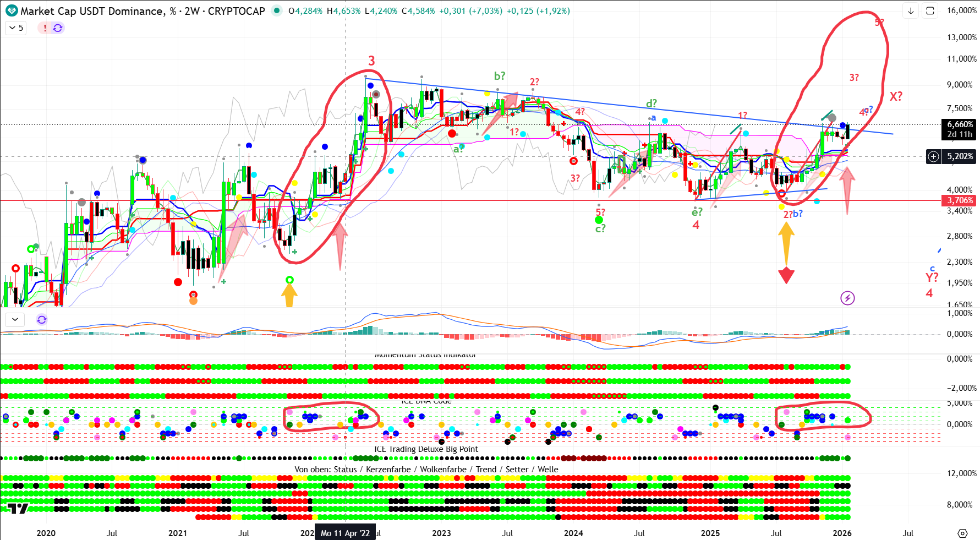The height and width of the screenshot is (540, 980).
Task: Click the Momentum Status Indikator pane label
Action: [x=425, y=355]
